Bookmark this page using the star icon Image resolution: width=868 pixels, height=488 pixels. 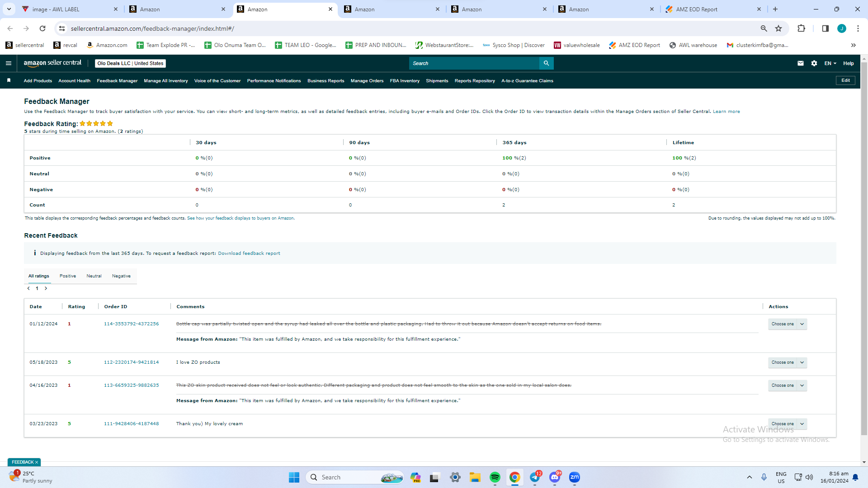pos(778,28)
